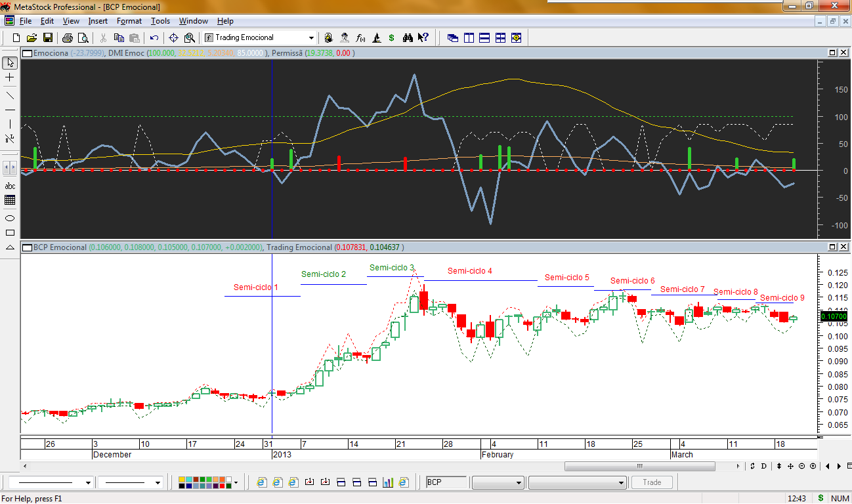Select the crosshair plus drawing tool

[10, 78]
